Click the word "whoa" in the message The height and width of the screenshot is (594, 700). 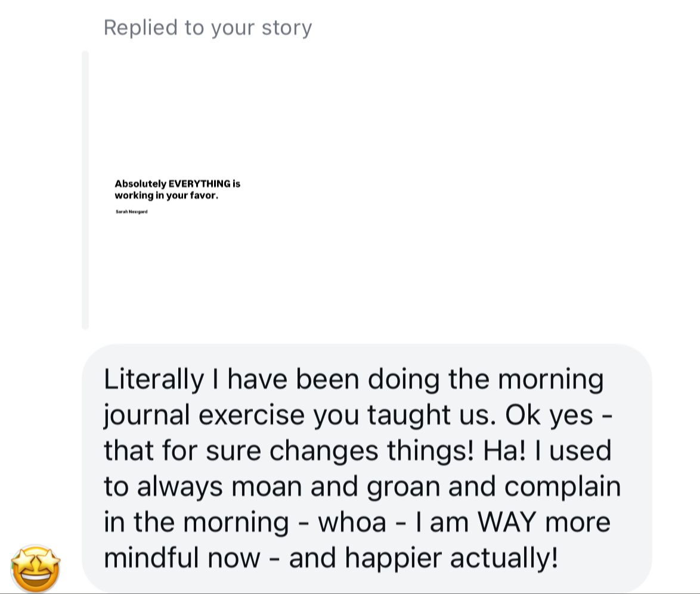pos(352,523)
